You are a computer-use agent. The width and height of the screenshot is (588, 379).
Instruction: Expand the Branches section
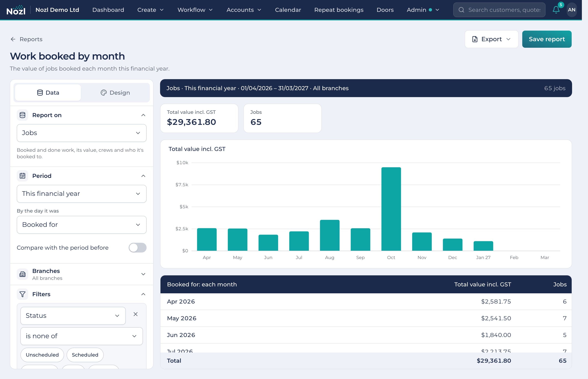(81, 274)
